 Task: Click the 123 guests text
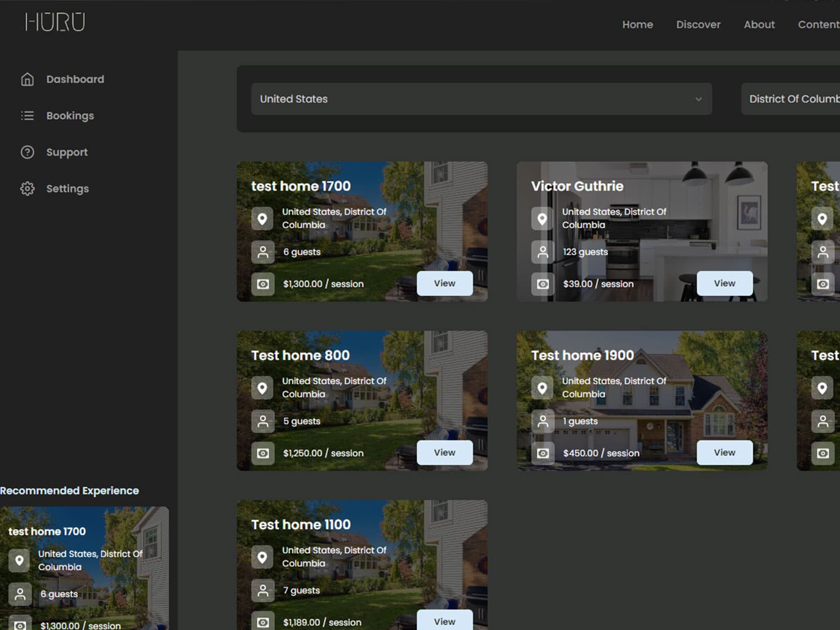(585, 252)
